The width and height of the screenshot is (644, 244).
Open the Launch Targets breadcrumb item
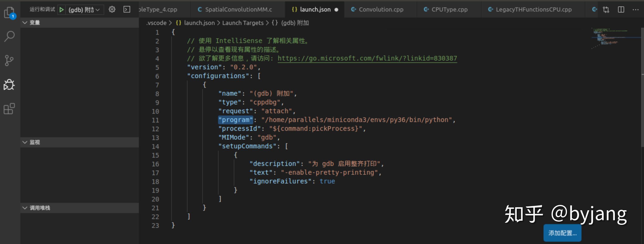tap(243, 23)
